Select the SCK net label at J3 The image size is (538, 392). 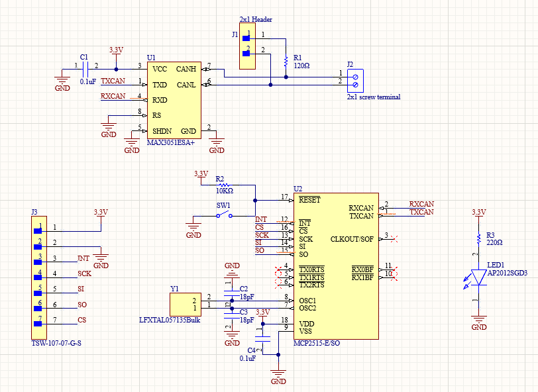(84, 273)
